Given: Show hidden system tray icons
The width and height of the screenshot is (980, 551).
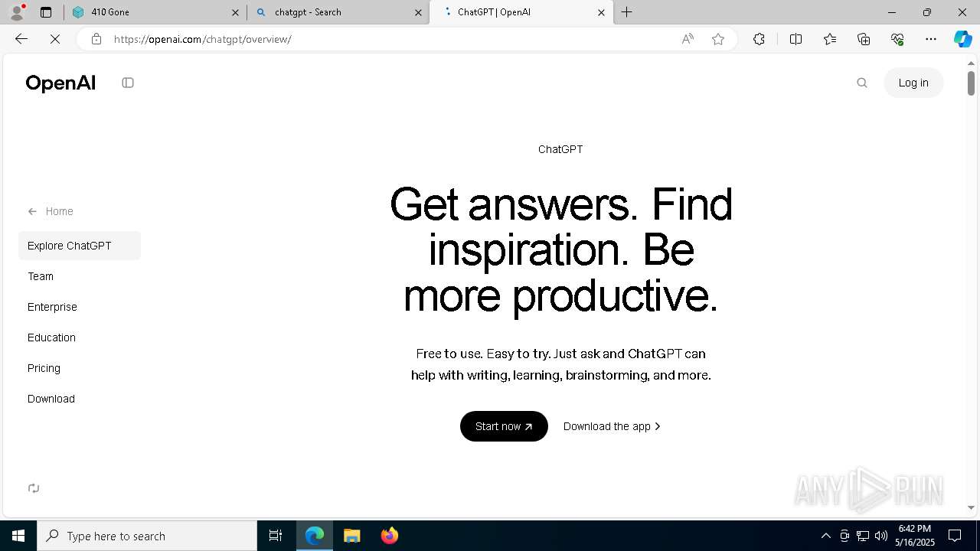Looking at the screenshot, I should 825,536.
